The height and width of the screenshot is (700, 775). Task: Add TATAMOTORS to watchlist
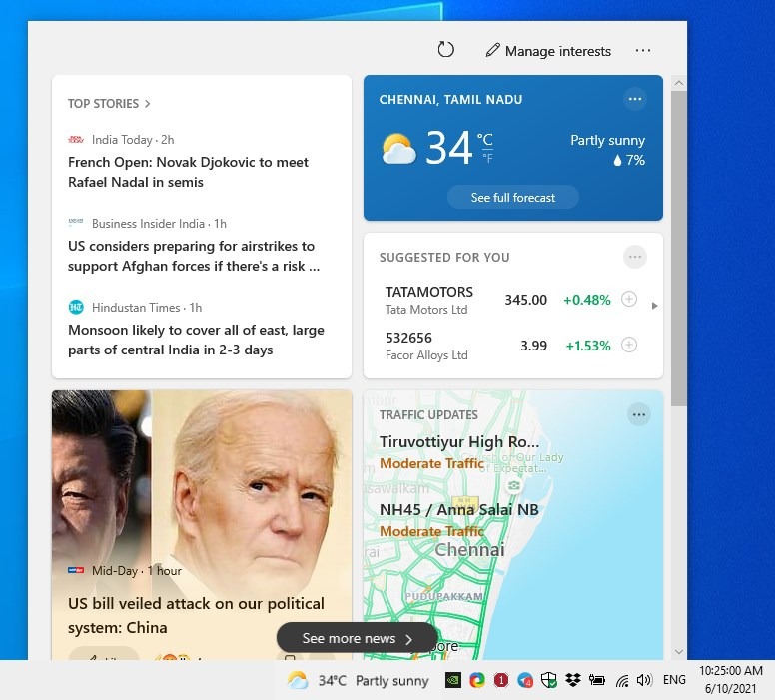pyautogui.click(x=629, y=300)
